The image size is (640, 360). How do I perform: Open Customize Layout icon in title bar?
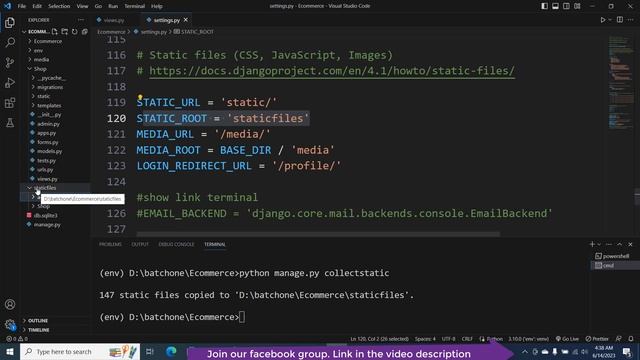click(577, 6)
